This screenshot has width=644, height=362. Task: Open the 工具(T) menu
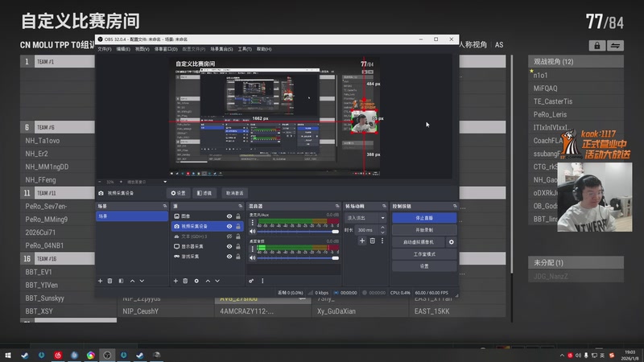245,49
